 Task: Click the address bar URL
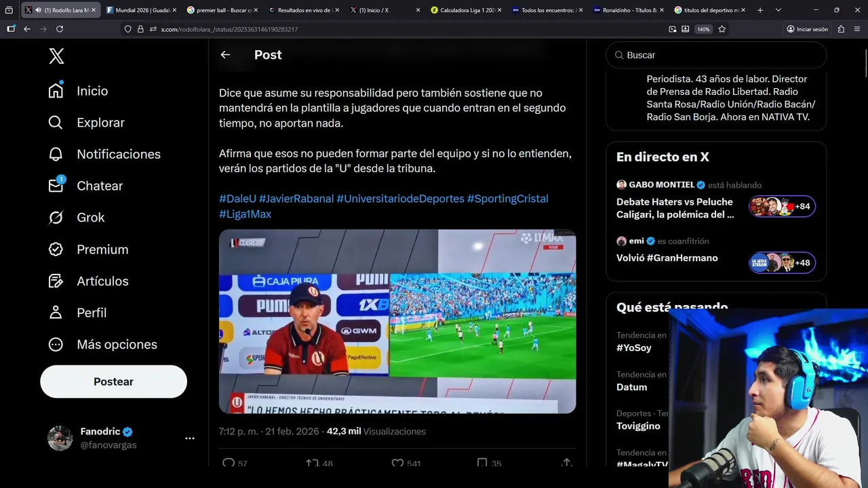tap(229, 29)
